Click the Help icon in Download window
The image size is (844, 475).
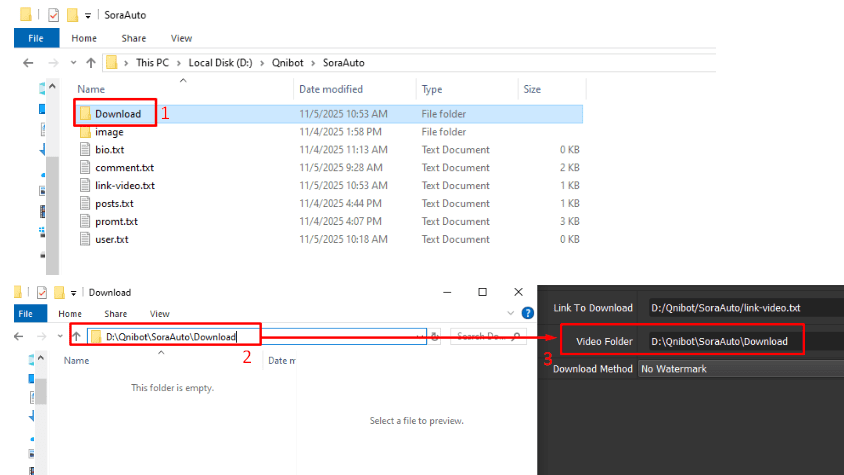(528, 313)
